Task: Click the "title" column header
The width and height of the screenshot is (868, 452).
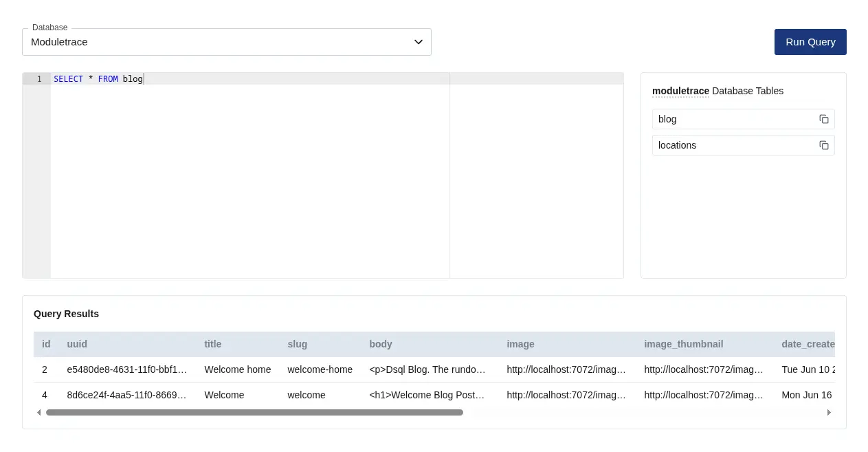Action: pos(212,344)
